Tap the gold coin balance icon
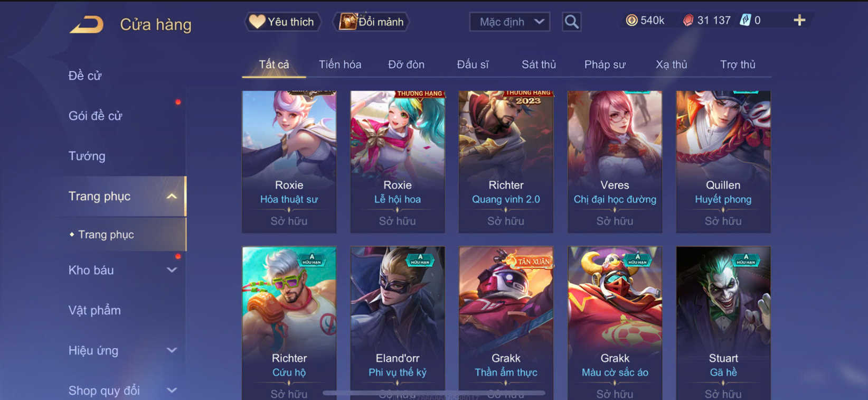The image size is (868, 400). [631, 20]
